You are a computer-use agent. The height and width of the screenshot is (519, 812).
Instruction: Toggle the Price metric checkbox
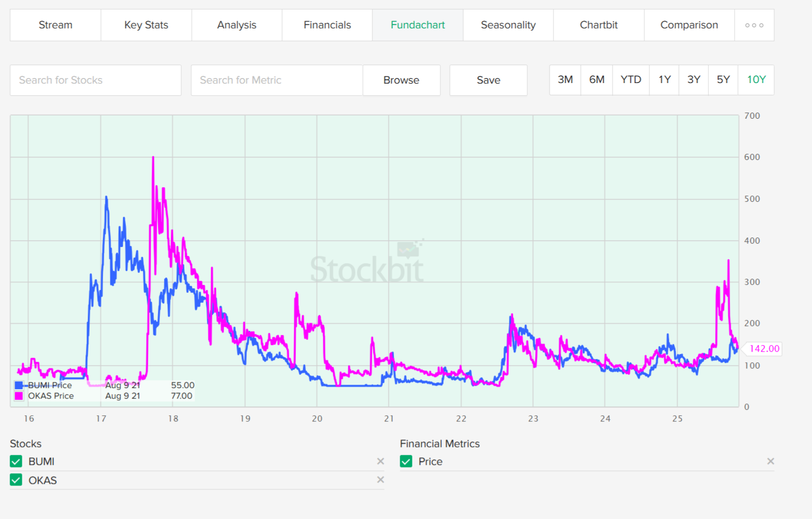point(406,462)
